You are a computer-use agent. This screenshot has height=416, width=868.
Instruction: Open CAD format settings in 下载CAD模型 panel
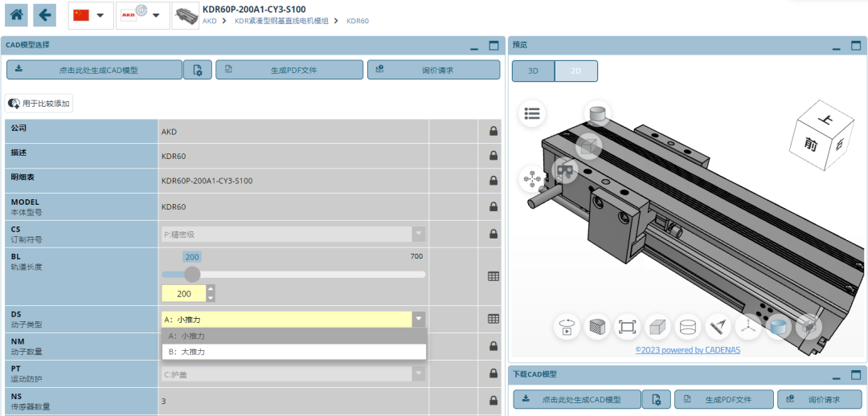coord(657,399)
